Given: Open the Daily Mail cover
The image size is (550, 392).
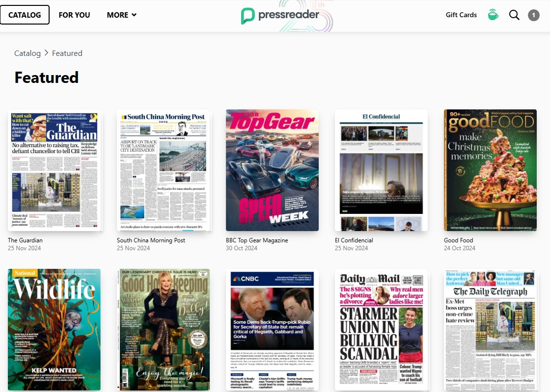Looking at the screenshot, I should [381, 330].
